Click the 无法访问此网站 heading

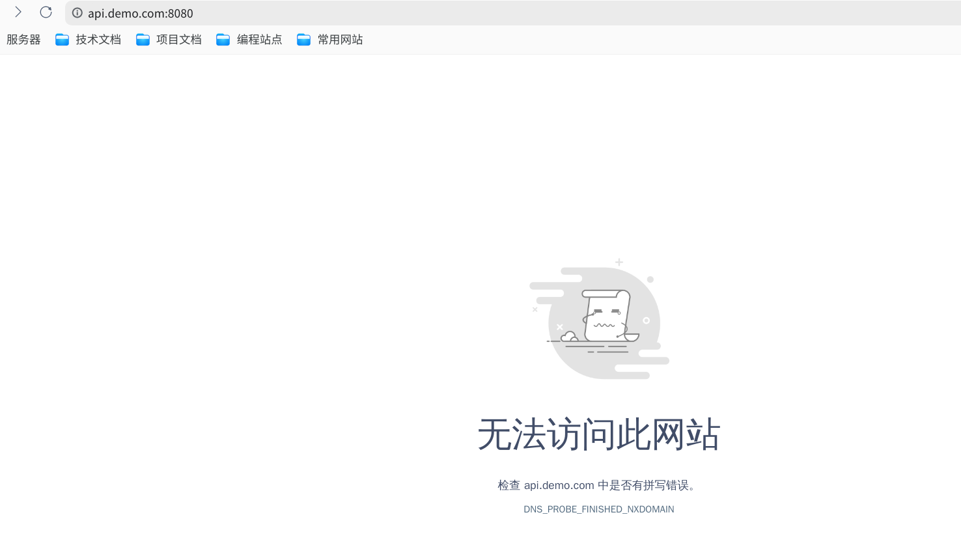pos(599,434)
